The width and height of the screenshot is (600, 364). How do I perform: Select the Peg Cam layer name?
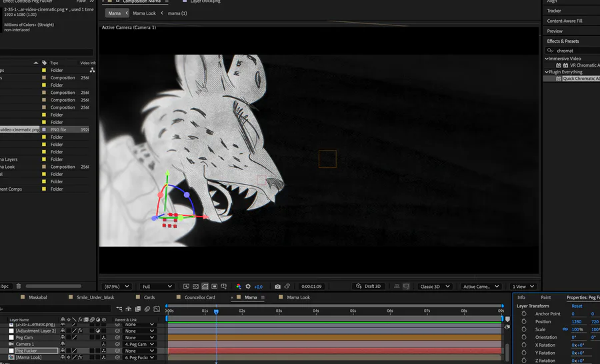tap(24, 337)
